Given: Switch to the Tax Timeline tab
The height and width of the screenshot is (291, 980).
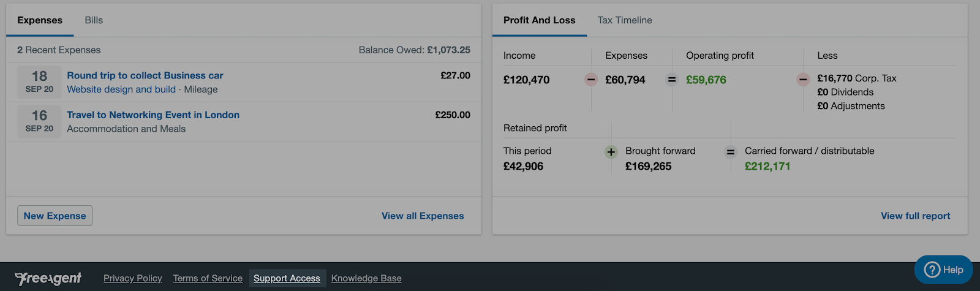Looking at the screenshot, I should coord(625,20).
